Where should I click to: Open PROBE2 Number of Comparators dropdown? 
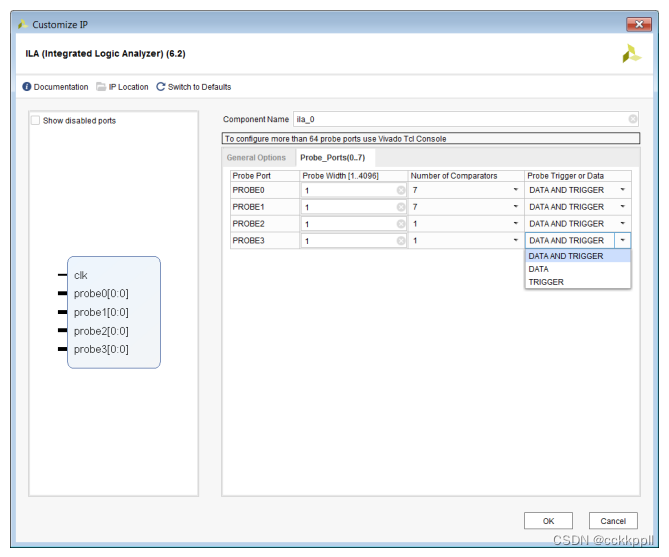[x=515, y=224]
